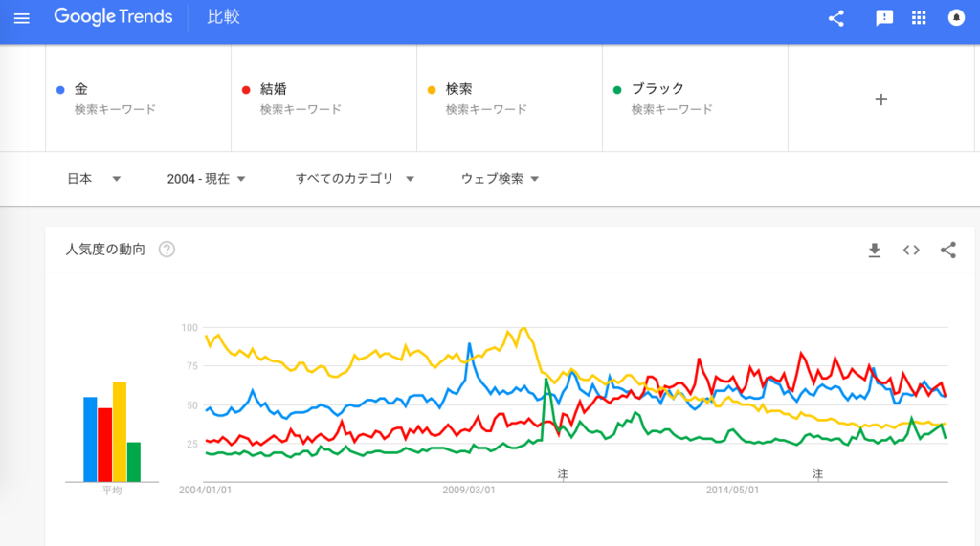
Task: Expand the 日本 region dropdown
Action: [x=94, y=179]
